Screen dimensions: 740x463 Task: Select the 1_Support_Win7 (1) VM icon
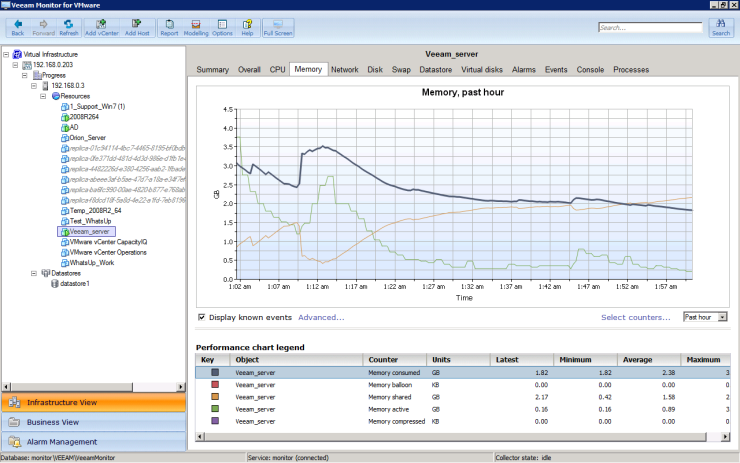[65, 107]
